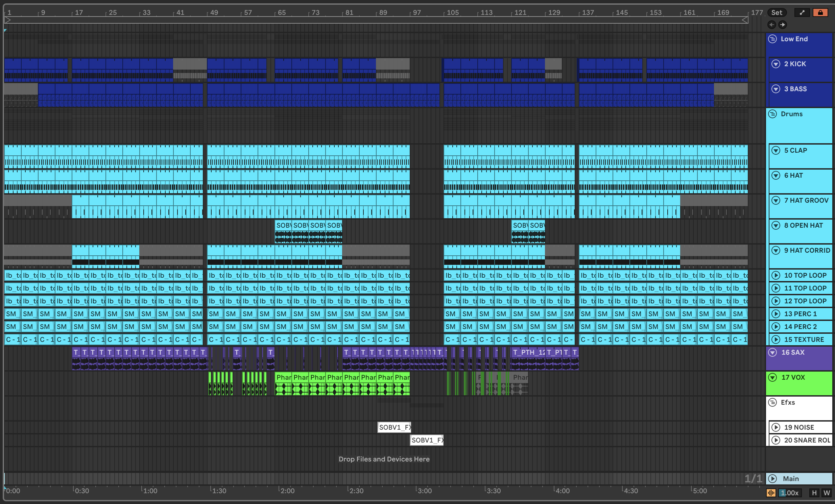Click the 1.00x waveform zoom slider
The height and width of the screenshot is (504, 835).
pos(790,493)
